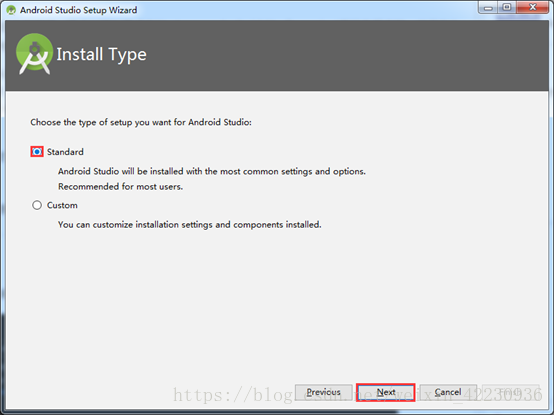The height and width of the screenshot is (415, 554).
Task: Click the title bar Android Studio icon
Action: click(x=11, y=10)
